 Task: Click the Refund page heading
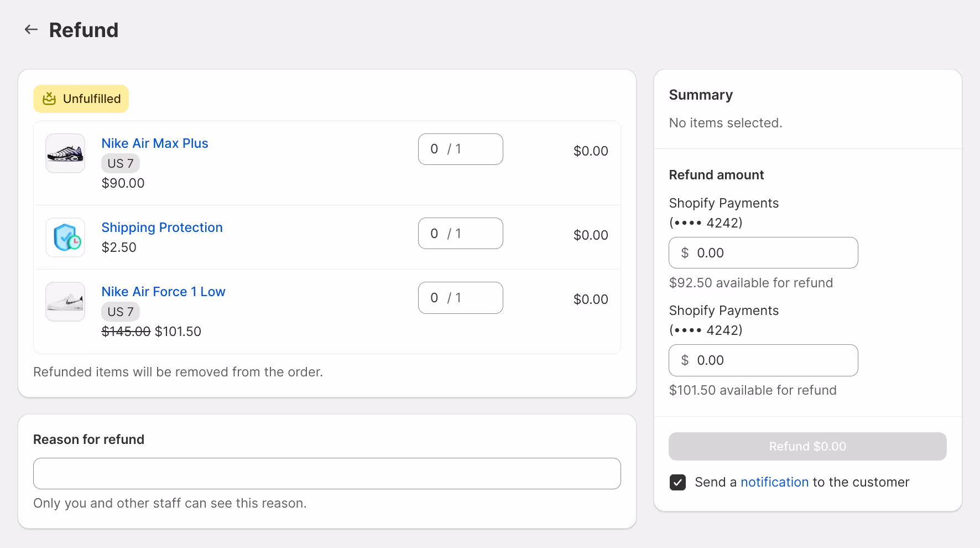click(84, 30)
